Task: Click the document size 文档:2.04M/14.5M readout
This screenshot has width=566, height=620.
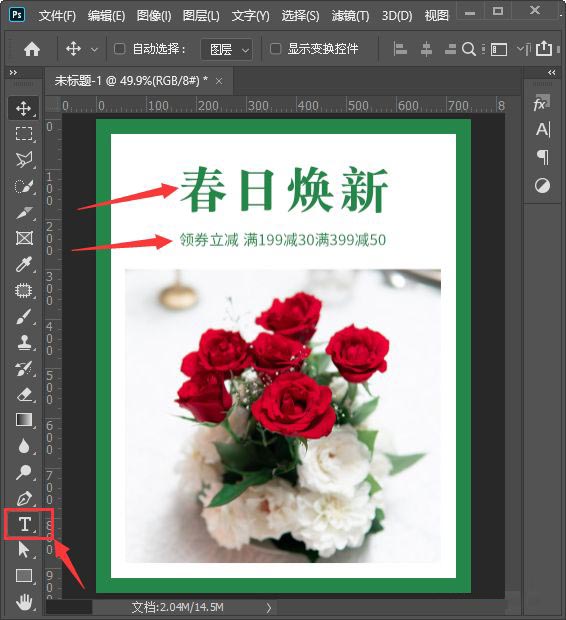Action: click(x=178, y=607)
